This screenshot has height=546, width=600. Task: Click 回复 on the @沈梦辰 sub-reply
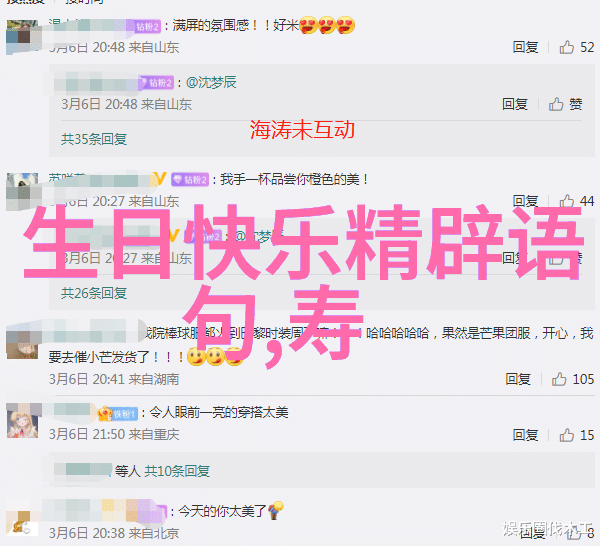(x=515, y=104)
